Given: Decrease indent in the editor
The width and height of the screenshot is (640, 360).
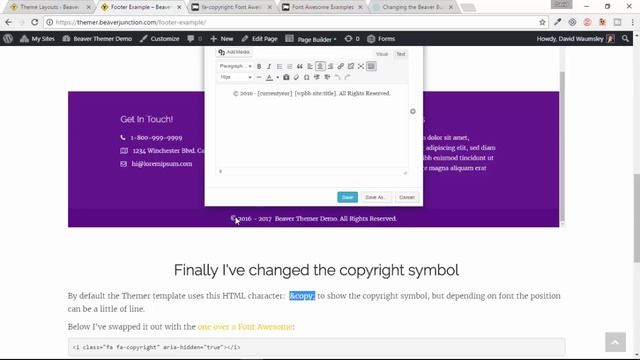Looking at the screenshot, I should point(317,77).
